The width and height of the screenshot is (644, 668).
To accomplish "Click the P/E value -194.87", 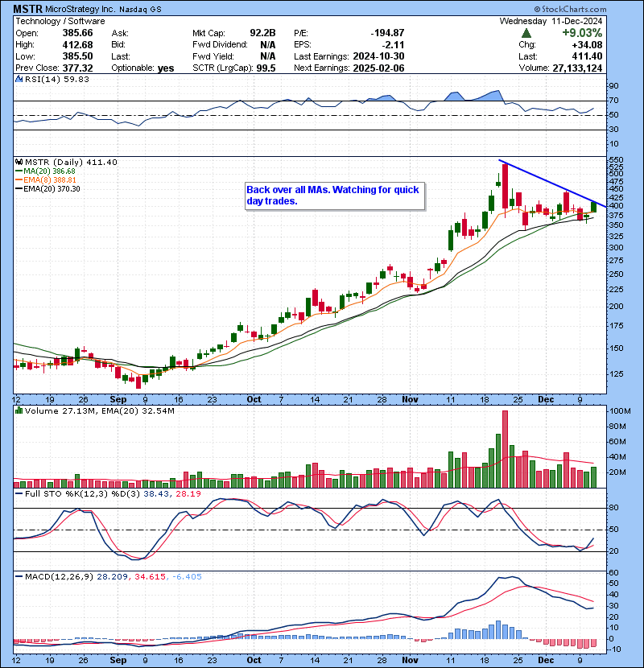I will coord(387,33).
